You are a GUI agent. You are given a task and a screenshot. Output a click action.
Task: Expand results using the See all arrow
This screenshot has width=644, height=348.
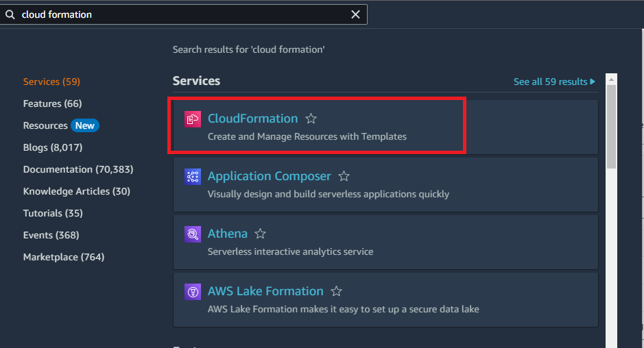click(x=593, y=82)
